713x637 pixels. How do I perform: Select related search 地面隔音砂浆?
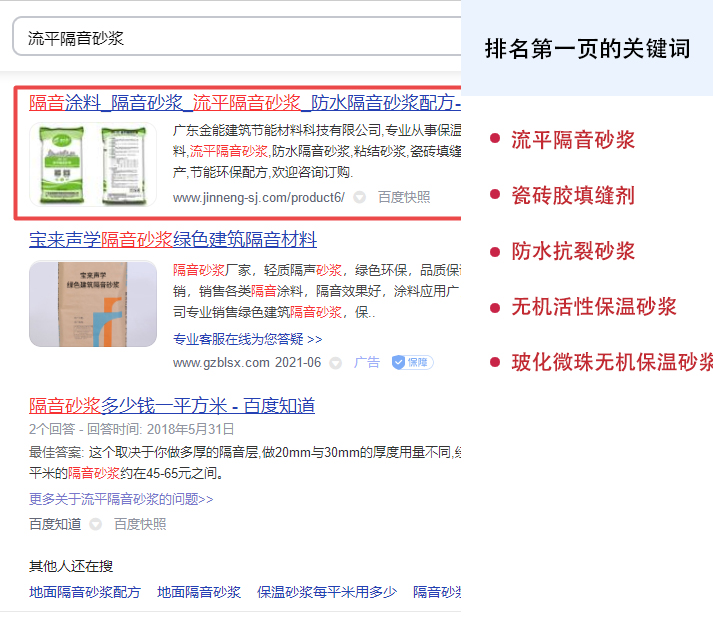pyautogui.click(x=199, y=592)
